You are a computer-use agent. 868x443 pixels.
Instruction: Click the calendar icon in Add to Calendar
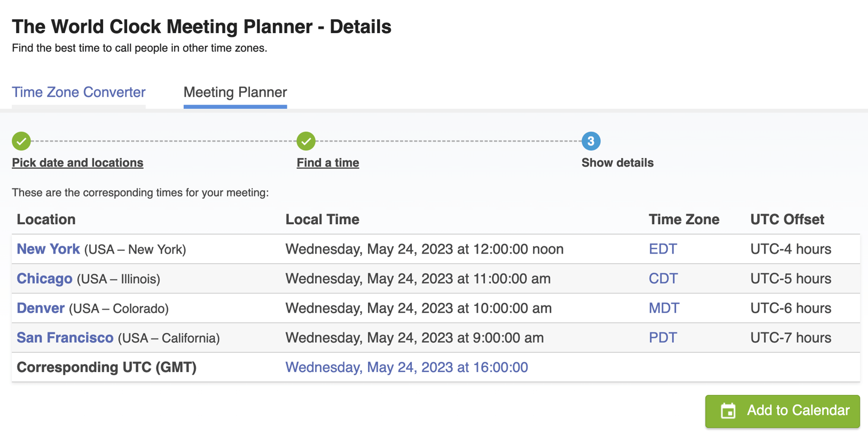click(x=728, y=411)
